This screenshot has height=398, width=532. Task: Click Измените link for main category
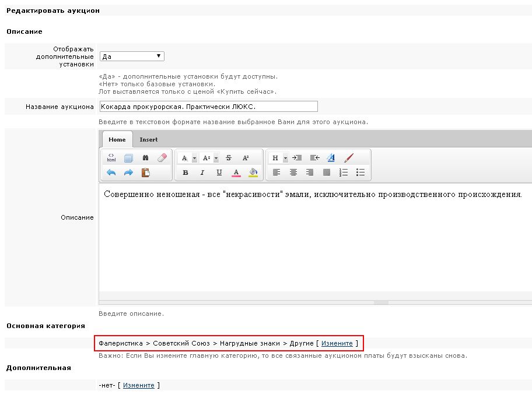point(337,344)
